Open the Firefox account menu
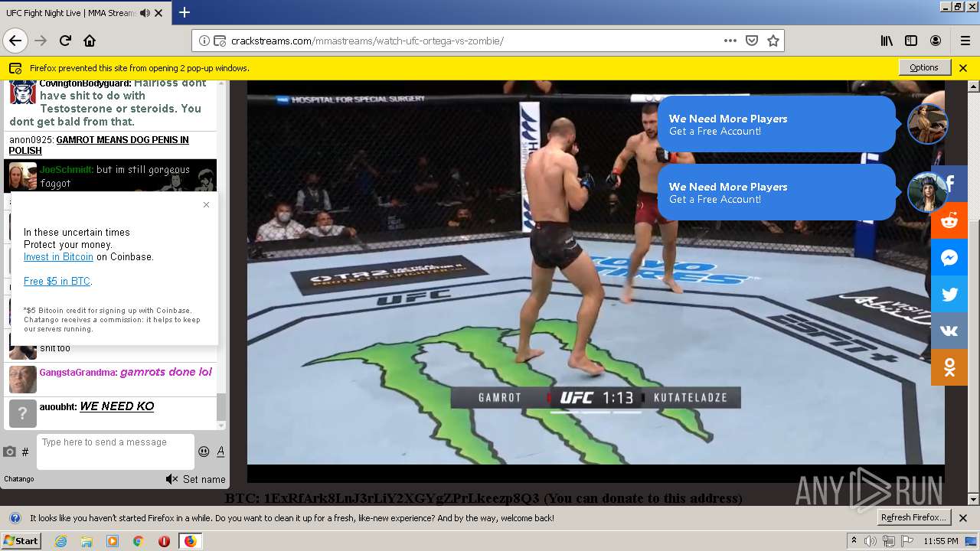 (936, 41)
